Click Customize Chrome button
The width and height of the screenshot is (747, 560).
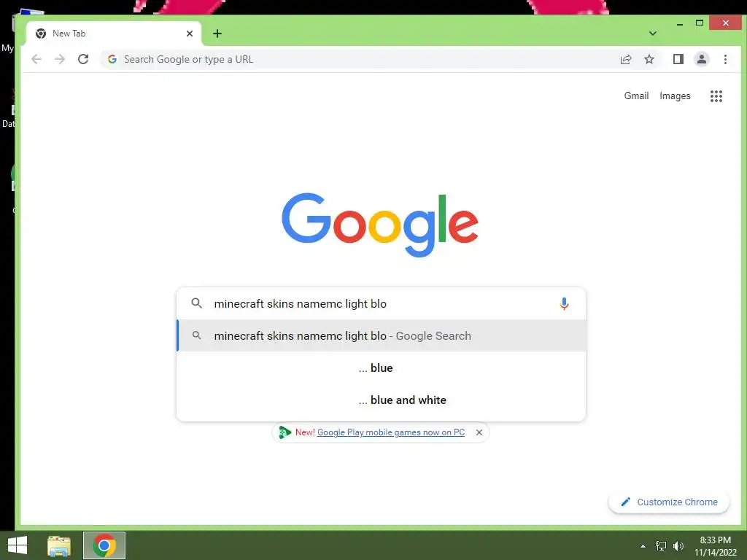(x=669, y=502)
